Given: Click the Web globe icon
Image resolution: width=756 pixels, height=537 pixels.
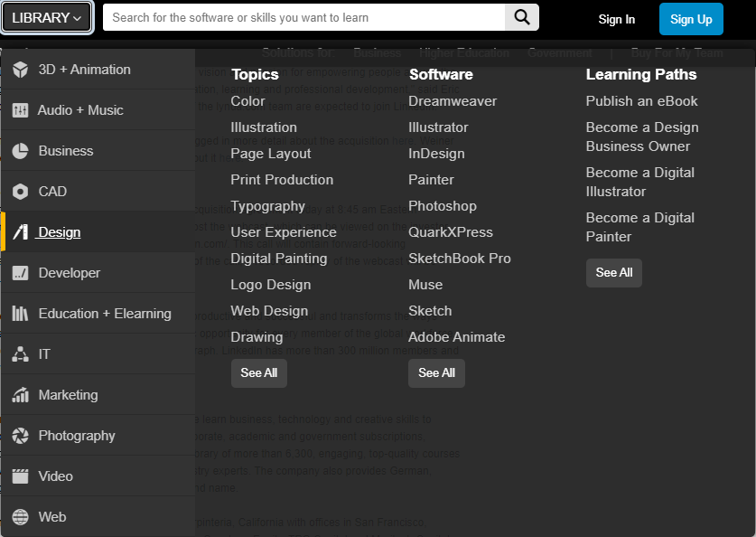Looking at the screenshot, I should tap(20, 517).
